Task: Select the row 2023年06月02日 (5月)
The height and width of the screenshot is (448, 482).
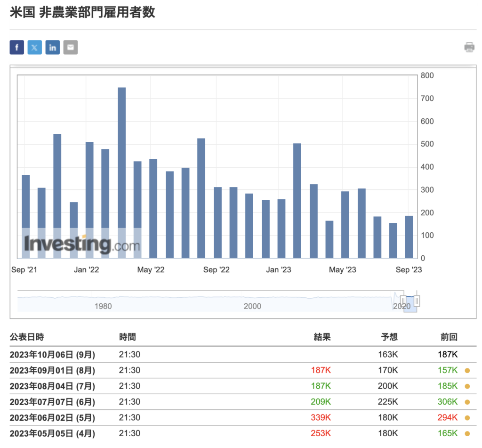Action: (x=243, y=417)
